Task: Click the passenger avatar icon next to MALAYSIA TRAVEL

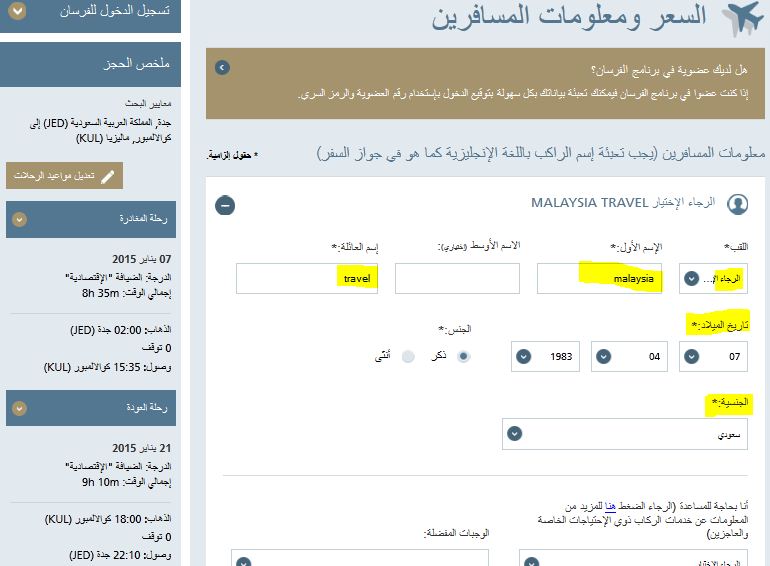Action: [738, 204]
